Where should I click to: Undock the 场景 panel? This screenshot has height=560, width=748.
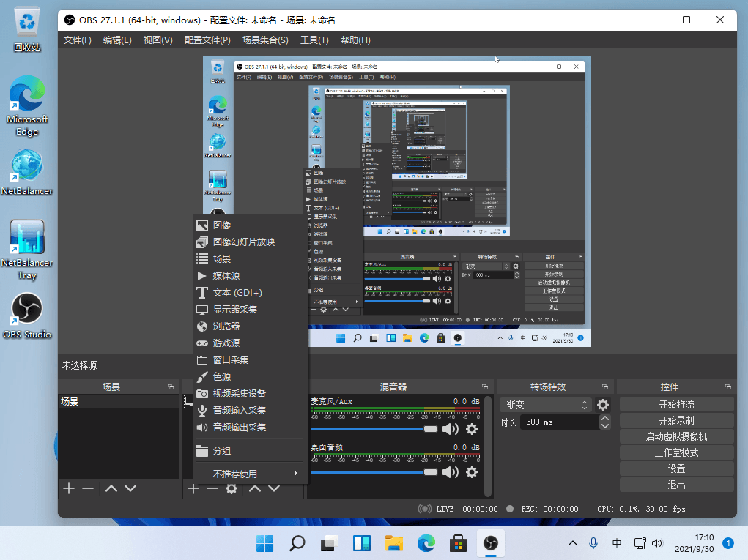pyautogui.click(x=171, y=387)
